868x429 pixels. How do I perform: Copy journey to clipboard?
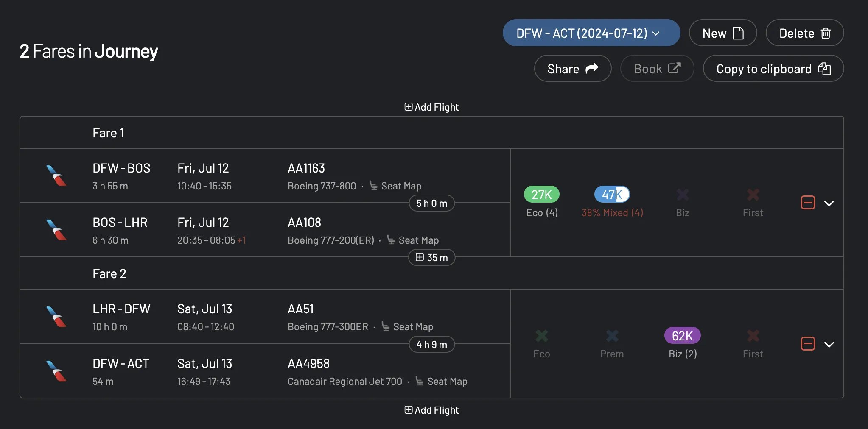click(773, 69)
